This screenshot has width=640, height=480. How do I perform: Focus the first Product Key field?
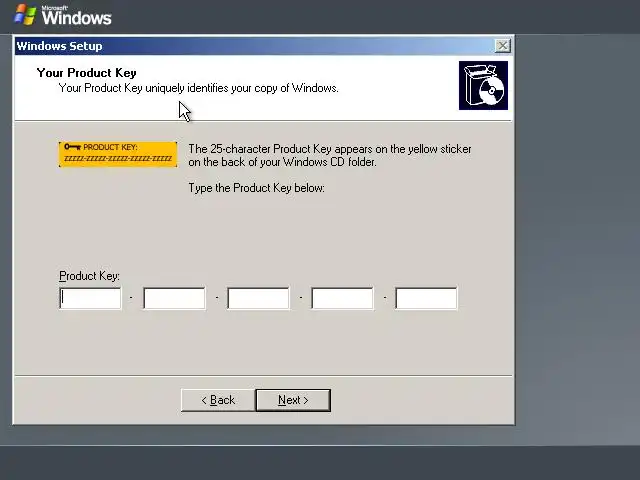point(90,298)
